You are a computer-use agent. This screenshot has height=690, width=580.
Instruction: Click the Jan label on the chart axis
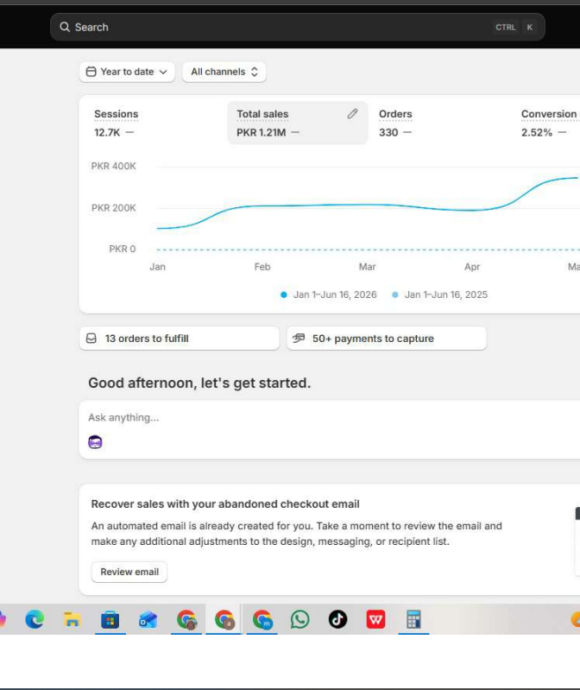[x=158, y=267]
